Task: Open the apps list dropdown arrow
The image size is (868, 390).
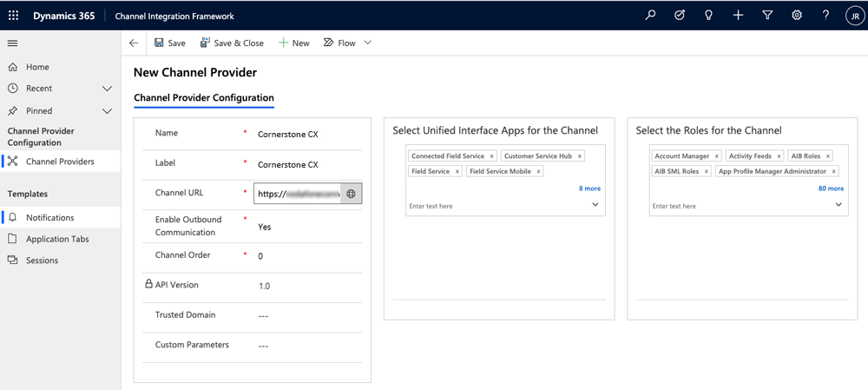Action: (x=595, y=205)
